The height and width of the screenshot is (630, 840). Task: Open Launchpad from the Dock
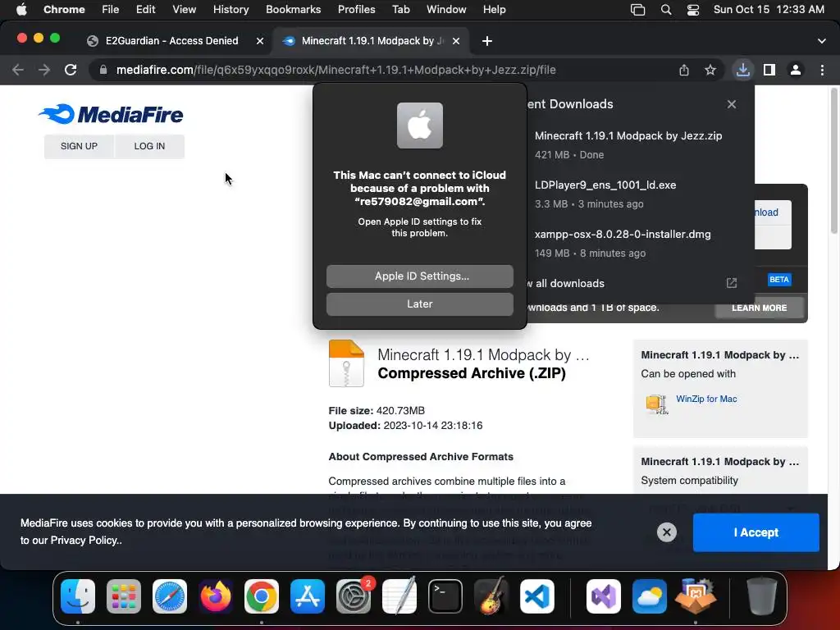coord(124,596)
